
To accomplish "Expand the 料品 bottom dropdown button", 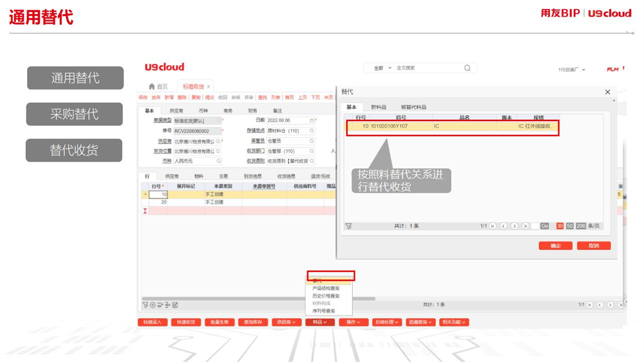I will coord(320,322).
